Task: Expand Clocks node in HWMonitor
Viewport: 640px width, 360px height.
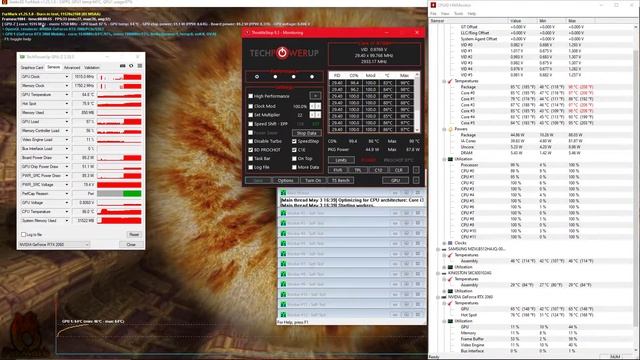Action: tap(444, 243)
